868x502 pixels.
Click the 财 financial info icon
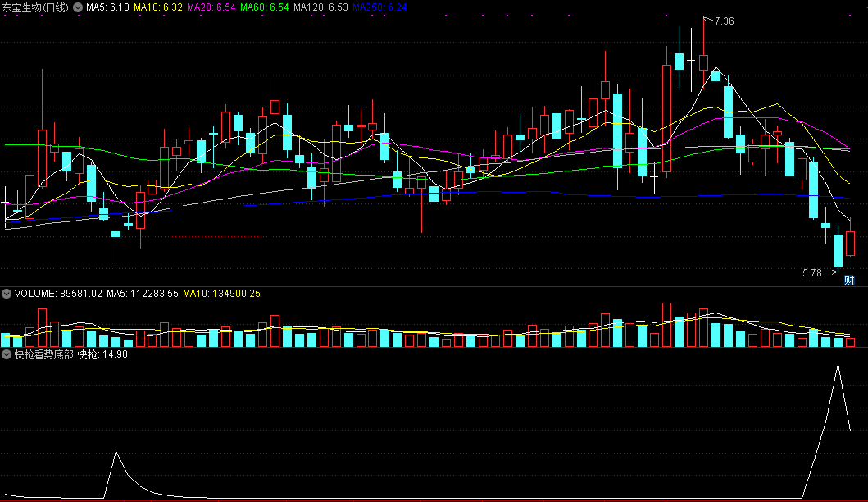(849, 281)
